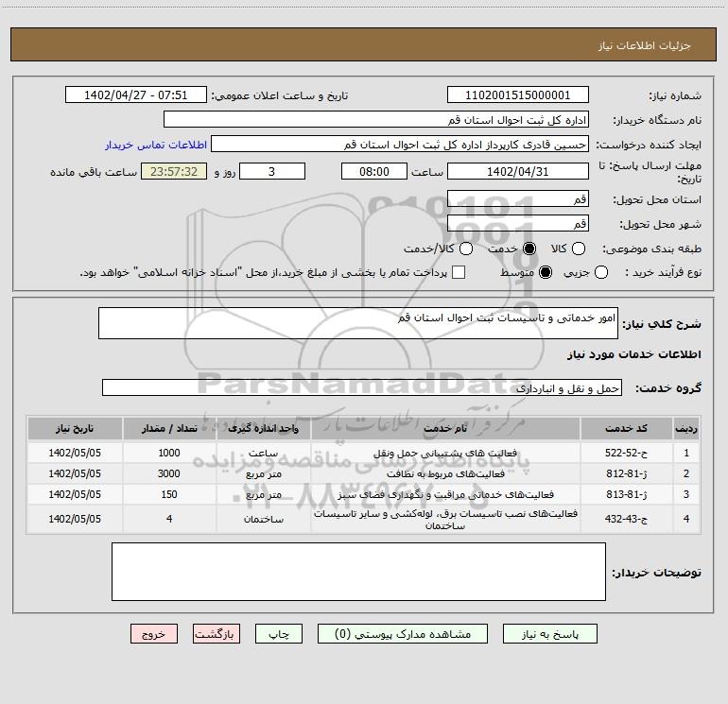Image resolution: width=728 pixels, height=704 pixels.
Task: Click the remaining days field showing 3
Action: (272, 171)
